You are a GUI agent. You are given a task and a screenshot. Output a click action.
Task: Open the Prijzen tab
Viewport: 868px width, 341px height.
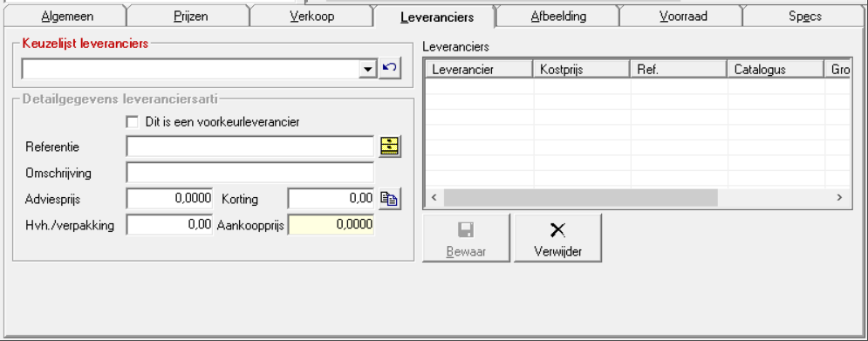pos(190,16)
